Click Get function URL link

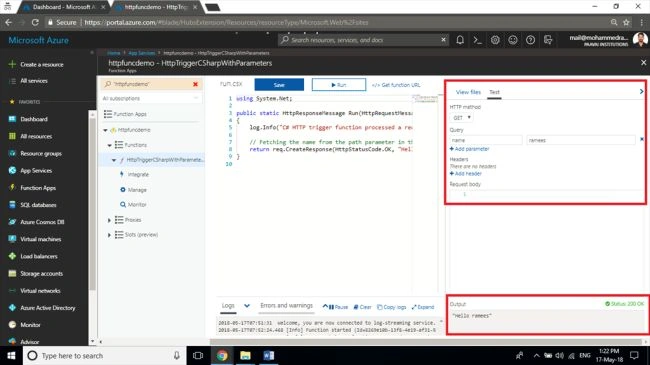coord(396,85)
